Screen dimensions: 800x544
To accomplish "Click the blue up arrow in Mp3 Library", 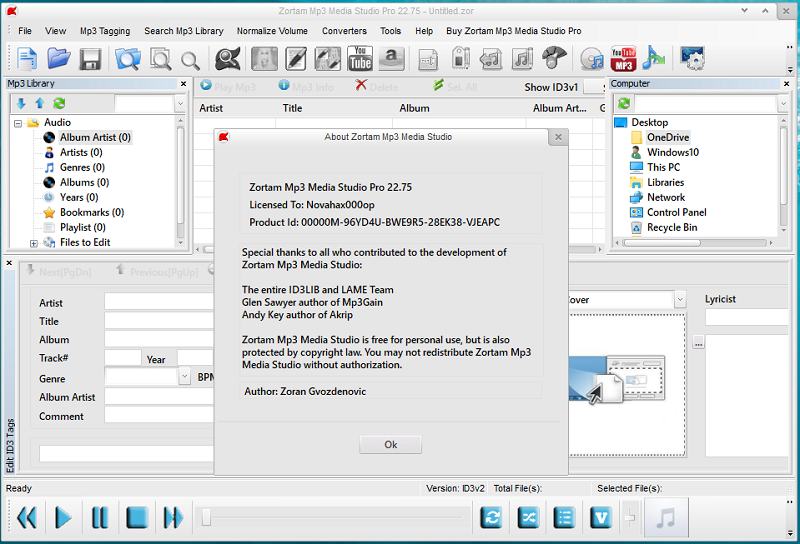I will (x=40, y=104).
